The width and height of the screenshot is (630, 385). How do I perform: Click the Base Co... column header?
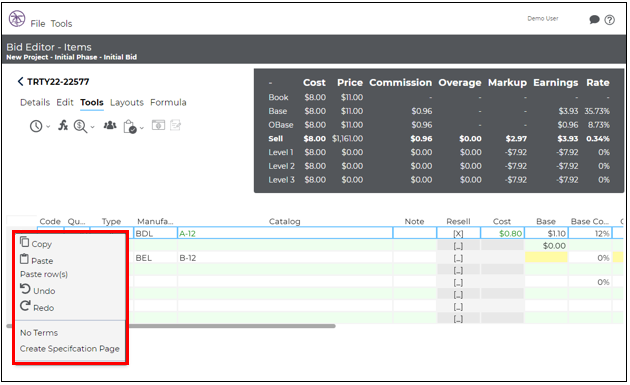(590, 221)
